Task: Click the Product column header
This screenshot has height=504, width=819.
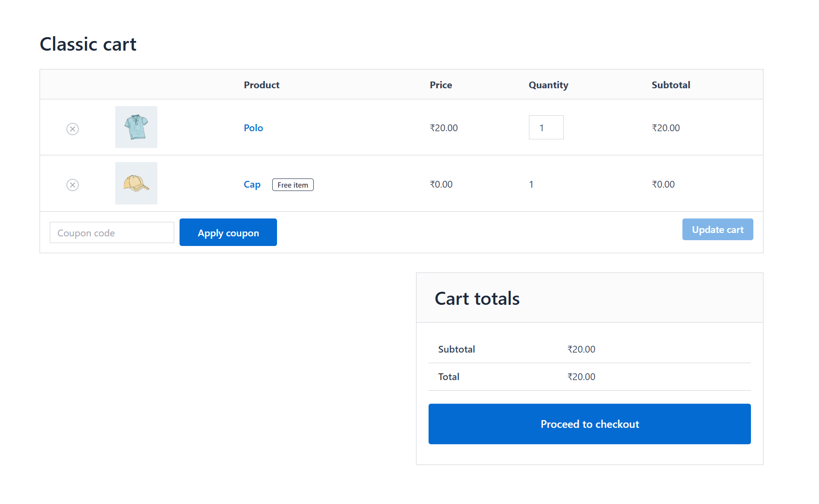Action: click(x=262, y=85)
